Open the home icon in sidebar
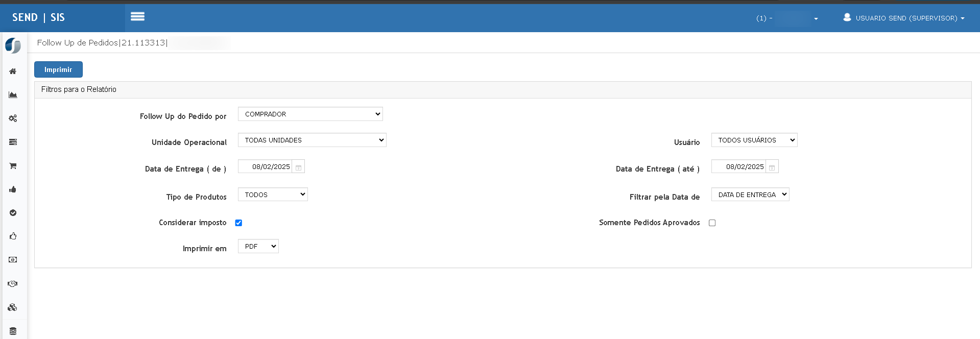 13,71
